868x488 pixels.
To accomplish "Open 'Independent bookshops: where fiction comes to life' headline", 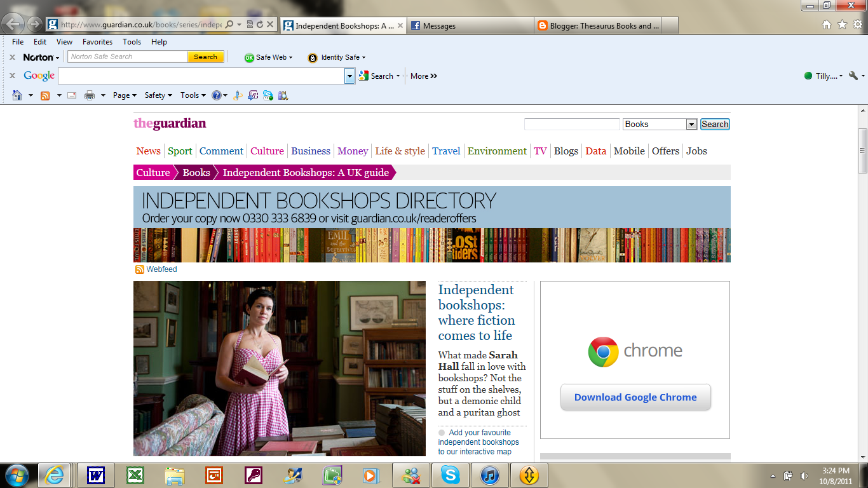I will pos(477,313).
